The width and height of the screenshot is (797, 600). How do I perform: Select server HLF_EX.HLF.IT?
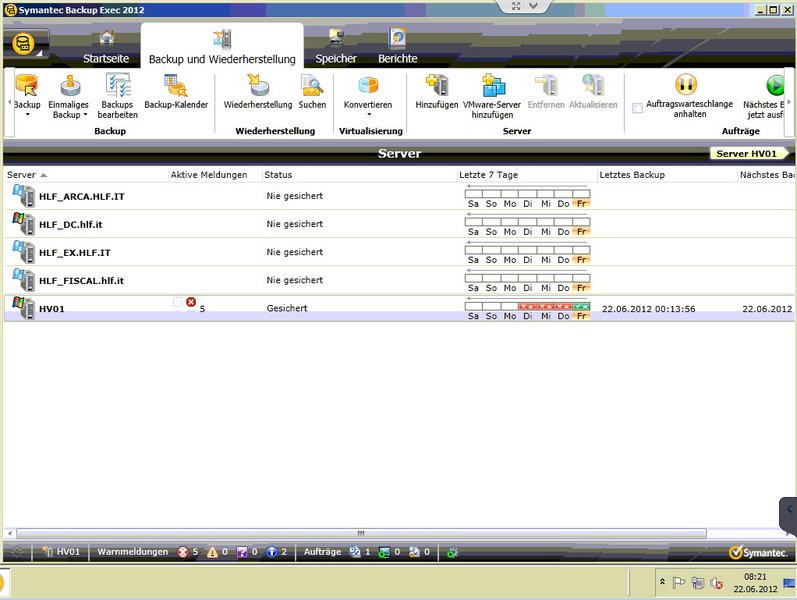point(399,252)
